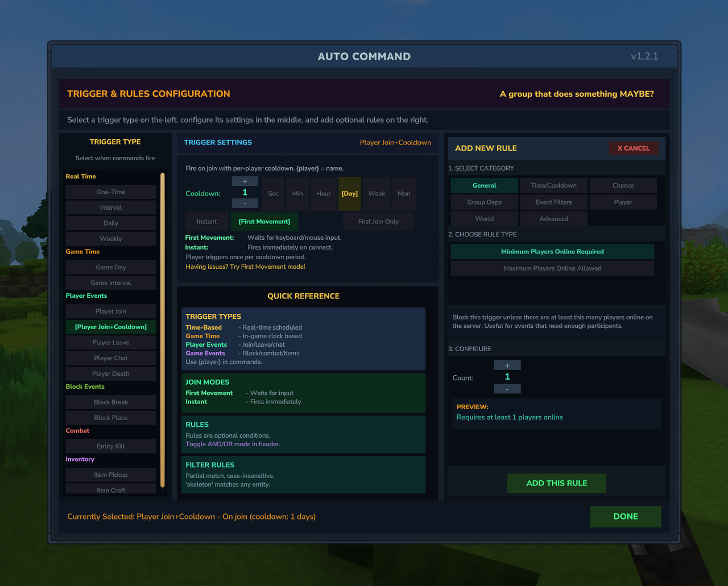Open the Event Filters rule category
Viewport: 728px width, 586px height.
[x=554, y=202]
